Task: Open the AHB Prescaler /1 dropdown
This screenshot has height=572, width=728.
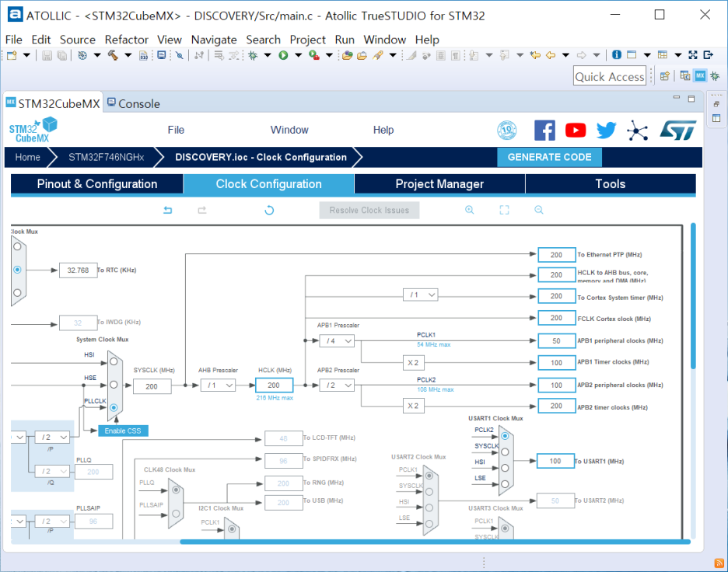Action: click(x=219, y=385)
